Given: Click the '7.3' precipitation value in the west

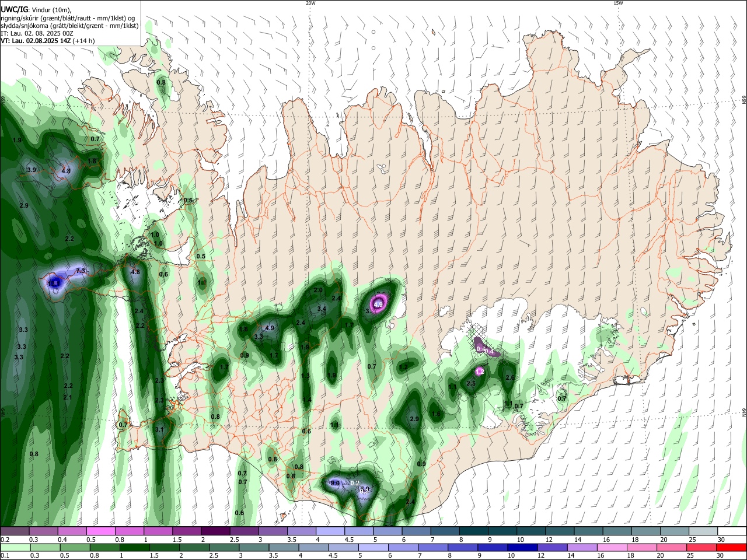Looking at the screenshot, I should (x=81, y=271).
